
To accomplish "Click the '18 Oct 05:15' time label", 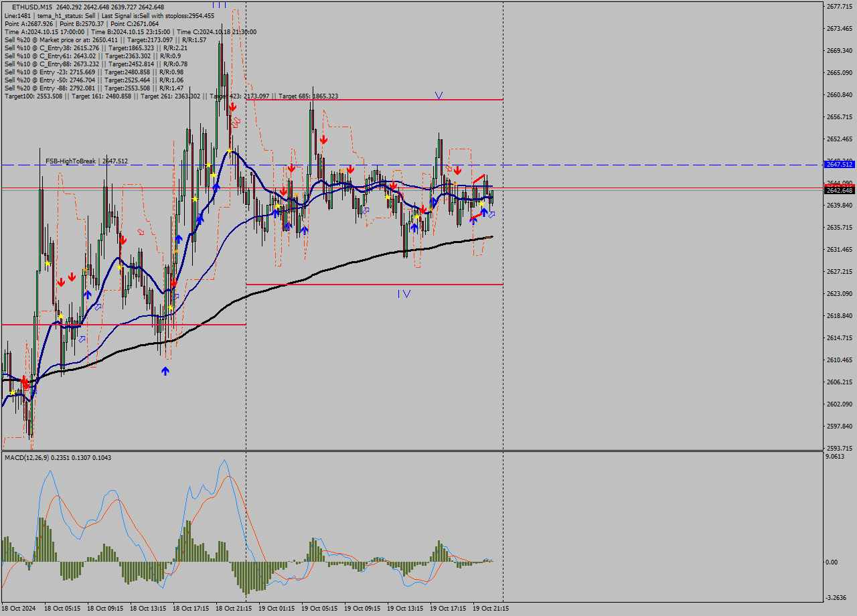I will (x=62, y=609).
